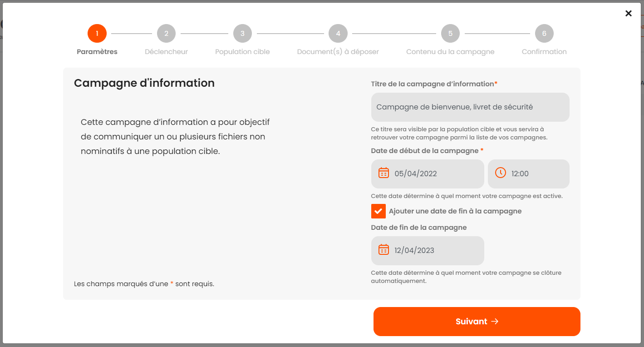Go to step 2 circle Déclencheur

(x=166, y=34)
